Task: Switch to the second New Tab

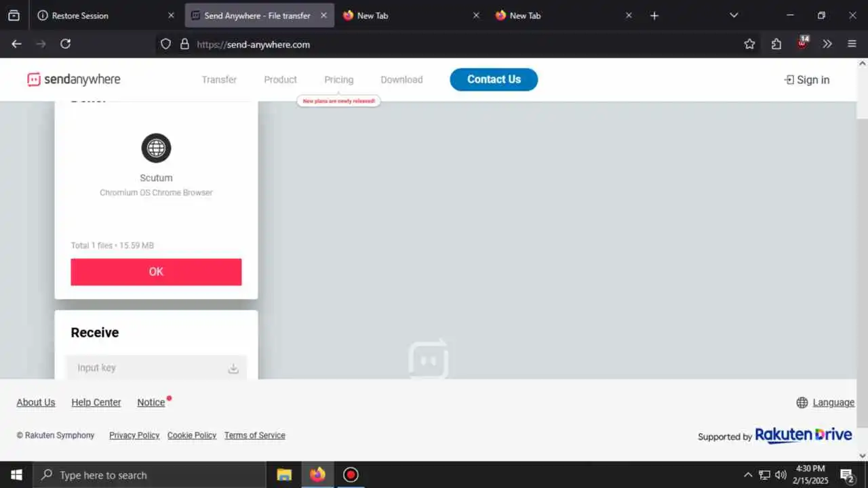Action: coord(563,15)
